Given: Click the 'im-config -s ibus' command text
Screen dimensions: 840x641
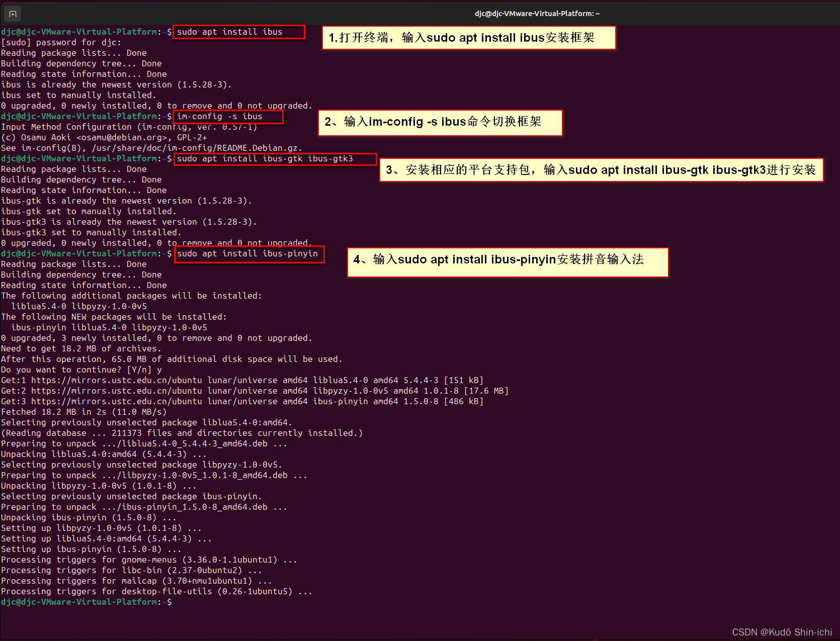Looking at the screenshot, I should click(x=219, y=116).
